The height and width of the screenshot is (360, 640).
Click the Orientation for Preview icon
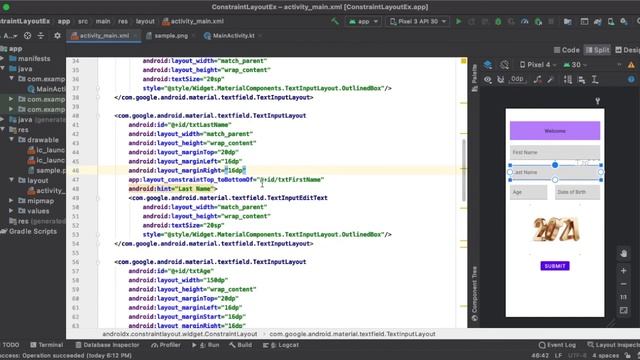pyautogui.click(x=504, y=64)
